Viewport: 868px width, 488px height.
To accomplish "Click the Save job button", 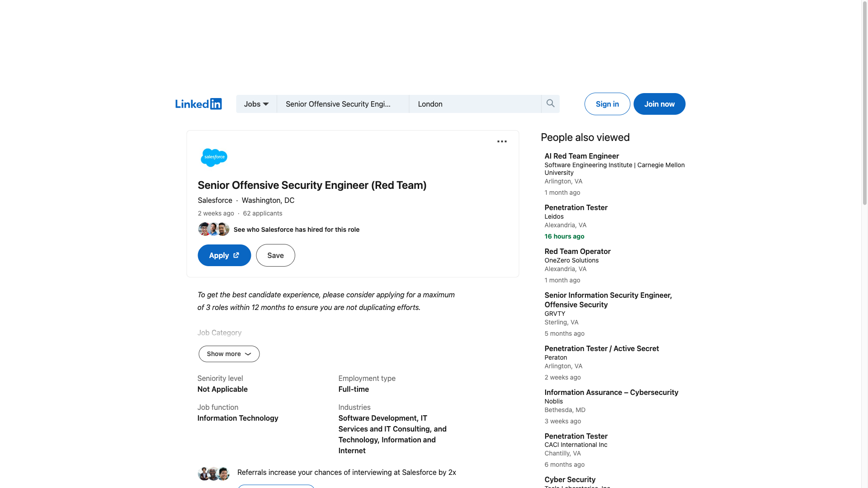I will (275, 255).
